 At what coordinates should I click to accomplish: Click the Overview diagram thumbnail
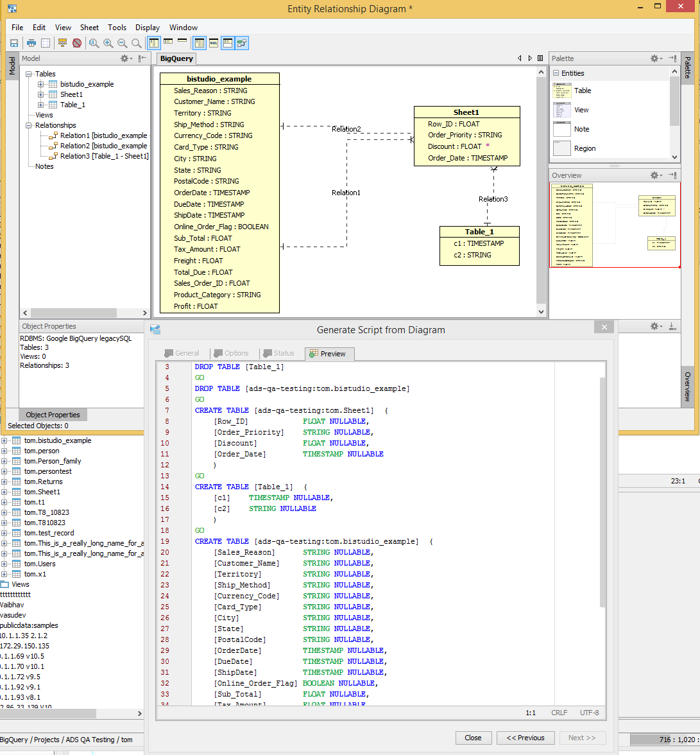[x=614, y=225]
